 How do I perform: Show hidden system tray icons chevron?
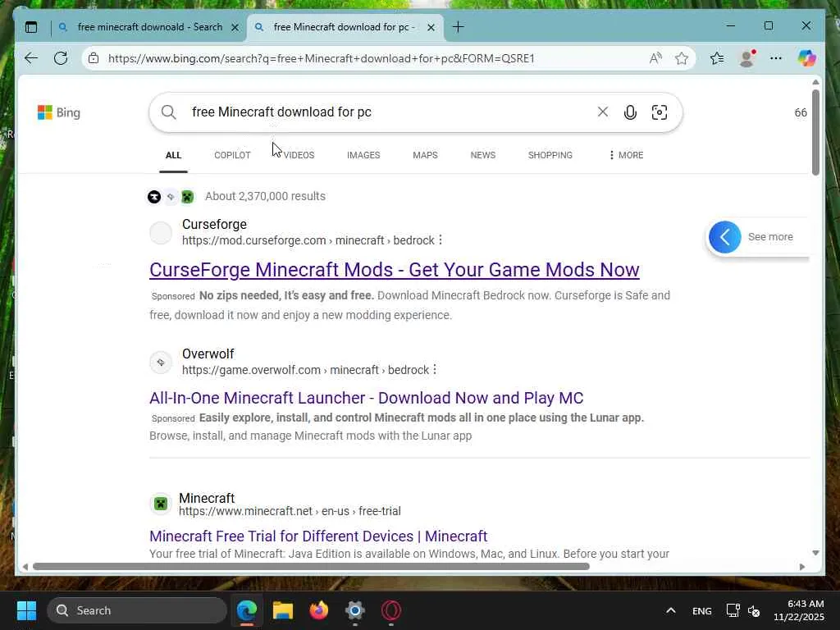coord(671,610)
